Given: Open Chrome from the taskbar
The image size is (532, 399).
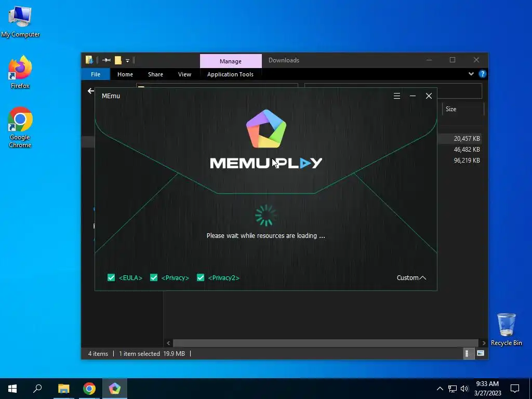Looking at the screenshot, I should click(x=89, y=389).
